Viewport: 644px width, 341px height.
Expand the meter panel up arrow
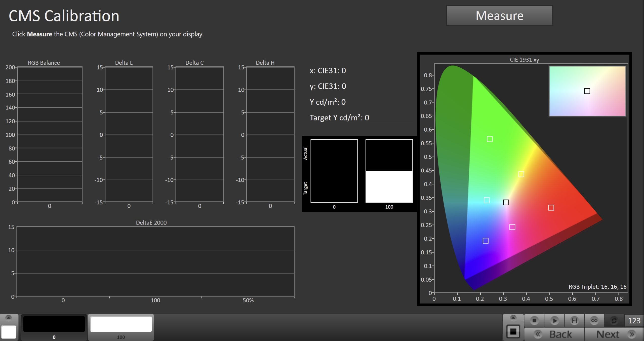[513, 318]
